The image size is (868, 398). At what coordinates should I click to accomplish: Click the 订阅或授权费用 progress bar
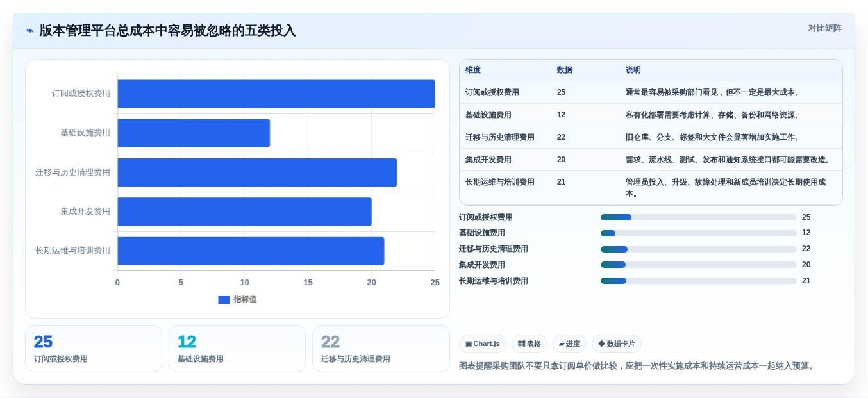[699, 217]
